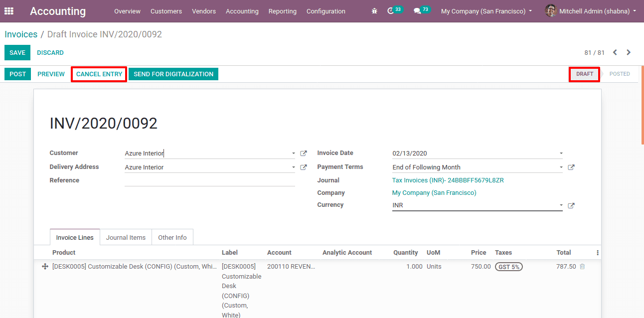Click the debug bug icon
This screenshot has height=318, width=644.
[374, 11]
